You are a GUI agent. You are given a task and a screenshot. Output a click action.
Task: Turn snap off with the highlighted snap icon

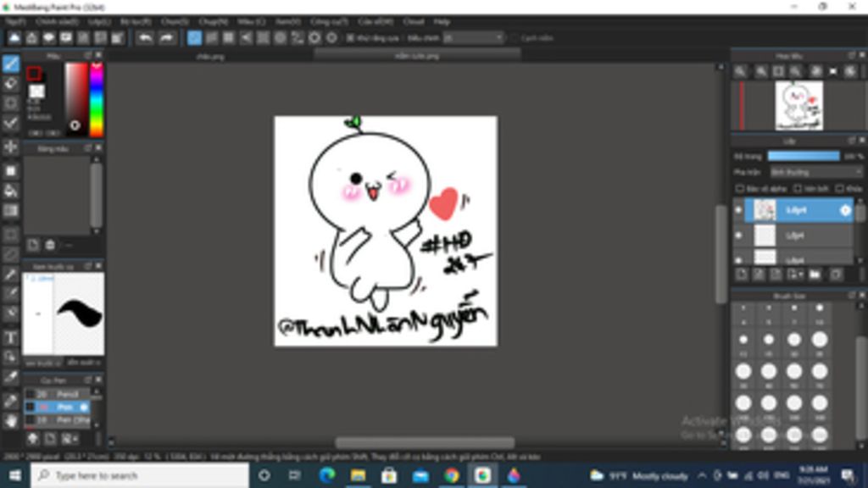194,37
